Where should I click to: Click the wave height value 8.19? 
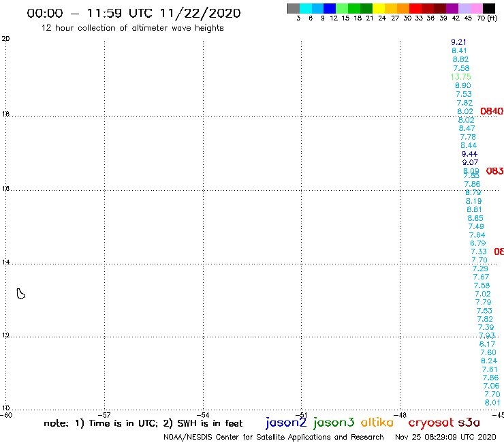474,201
